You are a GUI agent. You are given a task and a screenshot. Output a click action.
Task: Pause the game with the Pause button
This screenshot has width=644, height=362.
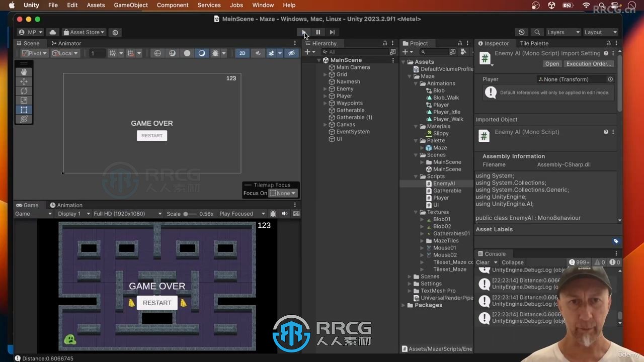318,32
